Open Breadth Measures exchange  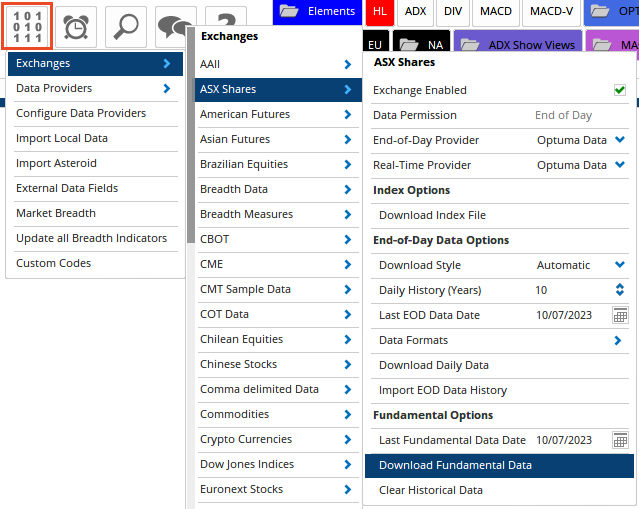(278, 214)
